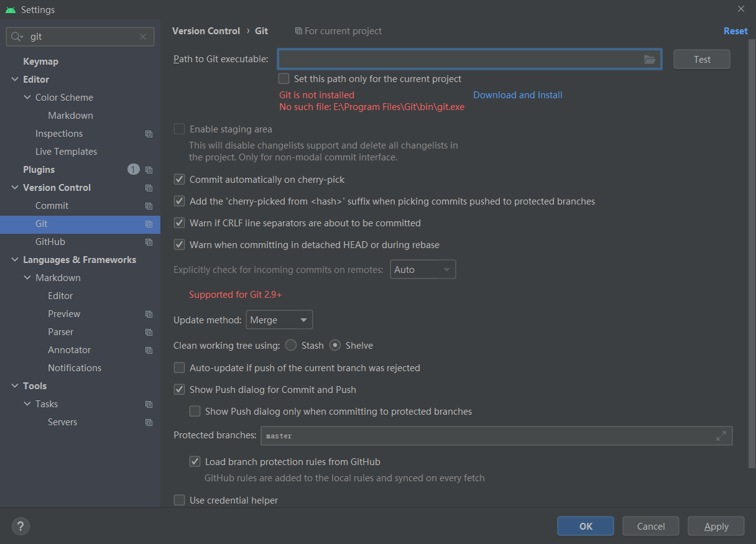
Task: Collapse the Version Control tree node
Action: (x=15, y=188)
